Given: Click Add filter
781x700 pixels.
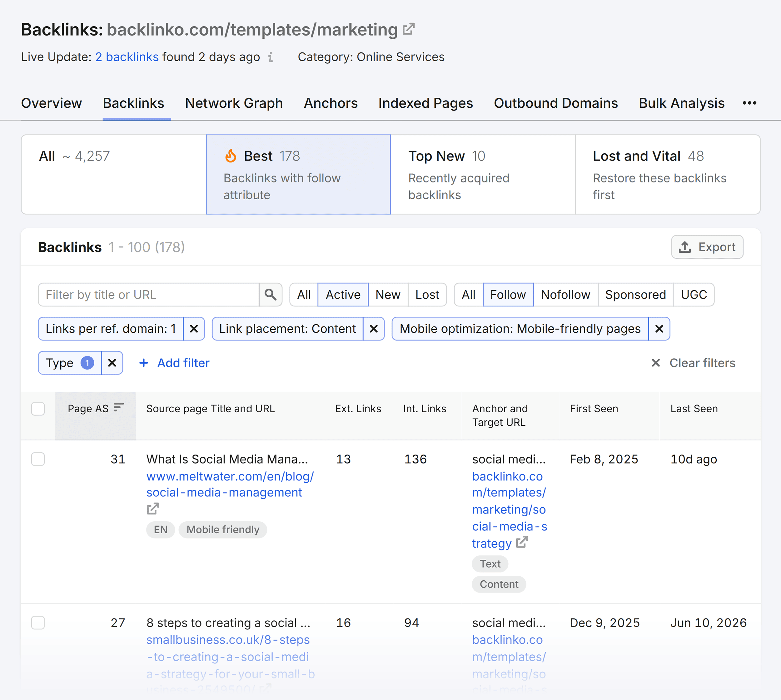Looking at the screenshot, I should tap(174, 363).
